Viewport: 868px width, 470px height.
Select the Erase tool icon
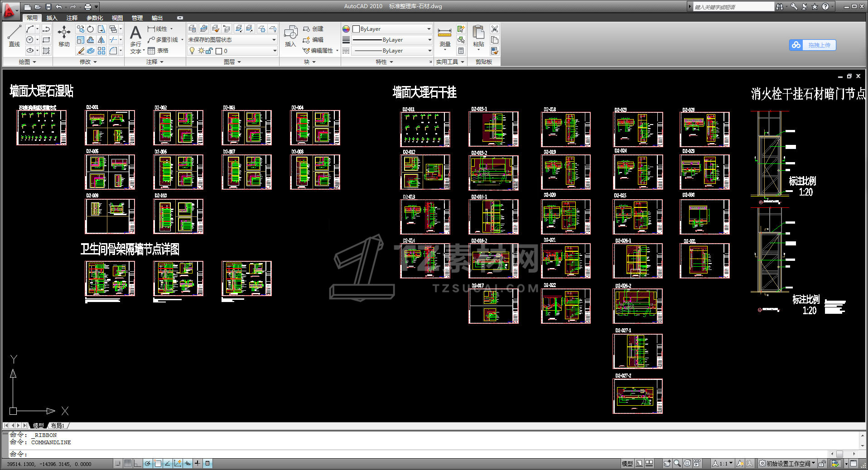(x=80, y=51)
